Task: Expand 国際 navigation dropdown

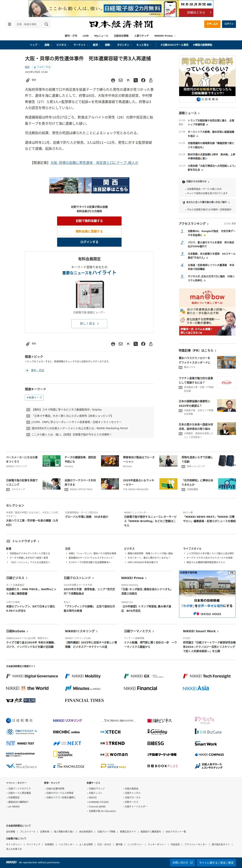Action: [109, 45]
